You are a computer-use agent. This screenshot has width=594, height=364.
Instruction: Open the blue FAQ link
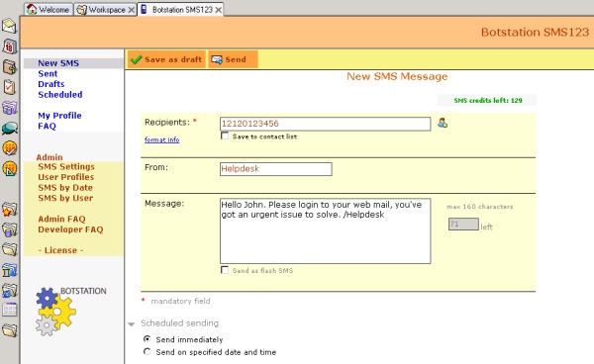click(x=47, y=126)
